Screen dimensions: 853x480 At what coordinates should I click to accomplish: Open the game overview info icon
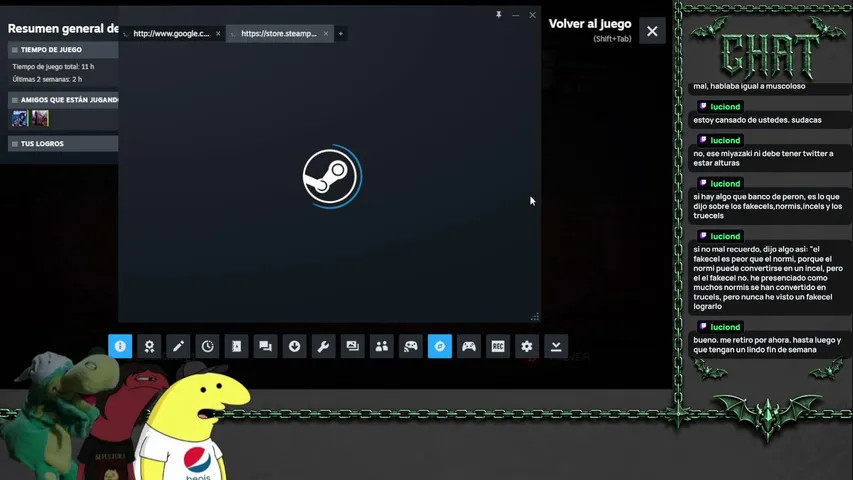[120, 346]
